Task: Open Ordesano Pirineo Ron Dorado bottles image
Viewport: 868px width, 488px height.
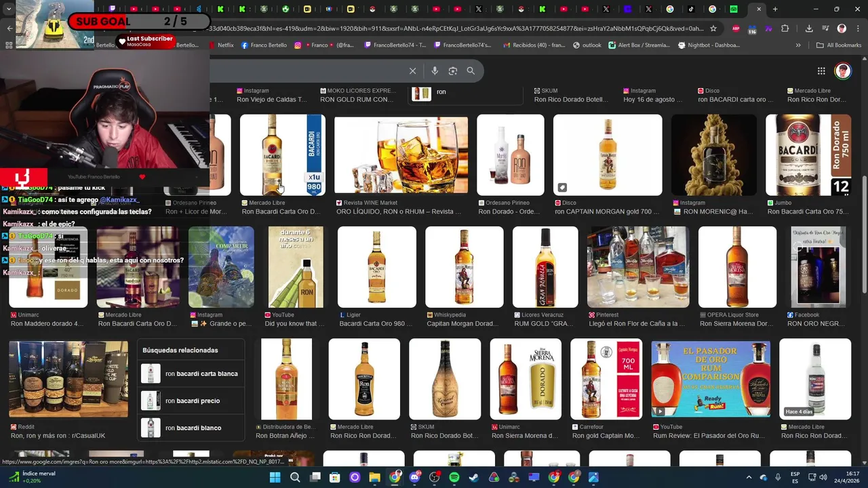Action: pyautogui.click(x=510, y=155)
